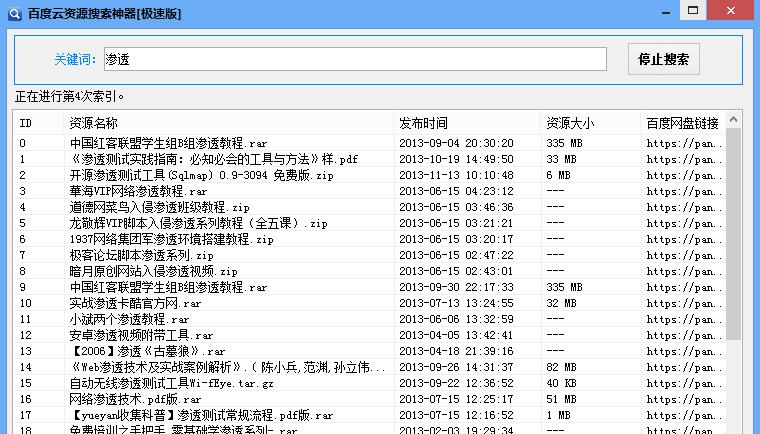
Task: Click date cell 2013-10-19 14:49:50
Action: 456,159
